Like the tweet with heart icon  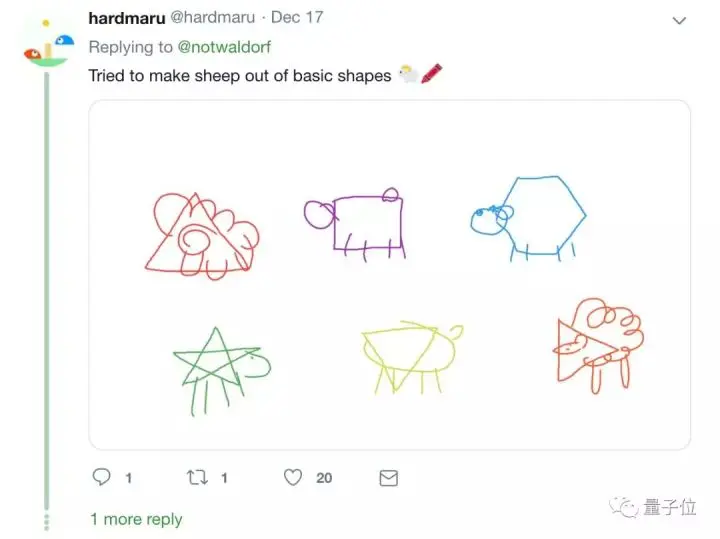point(292,477)
